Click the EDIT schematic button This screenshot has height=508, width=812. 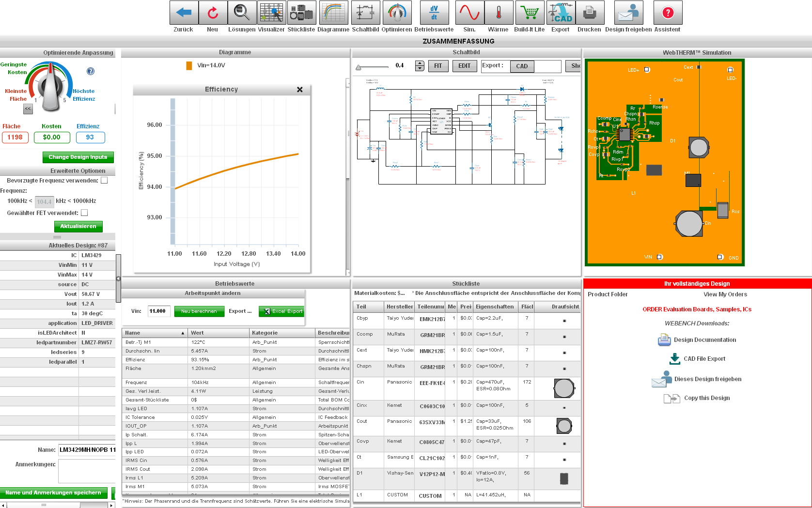click(464, 66)
